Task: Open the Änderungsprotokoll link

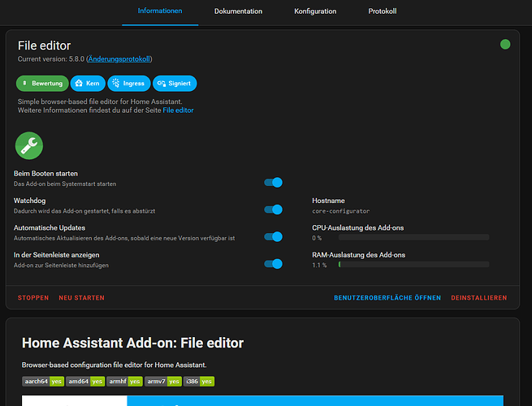Action: [x=119, y=59]
